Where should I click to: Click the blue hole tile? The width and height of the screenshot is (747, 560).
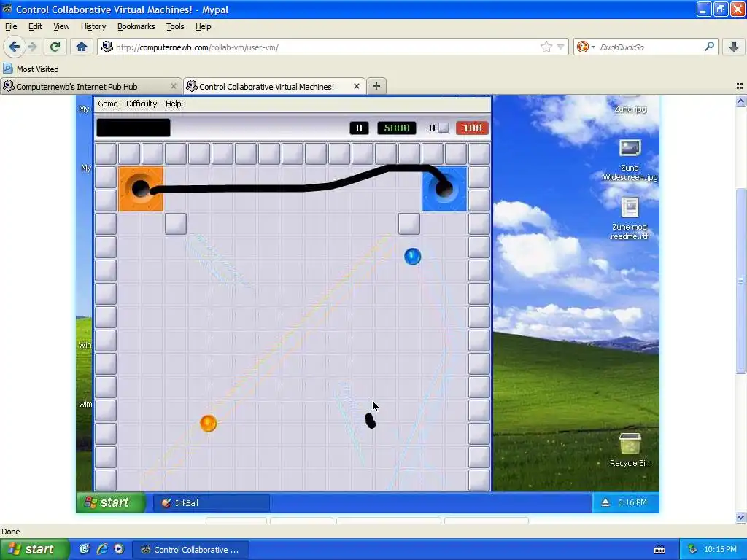(x=444, y=189)
